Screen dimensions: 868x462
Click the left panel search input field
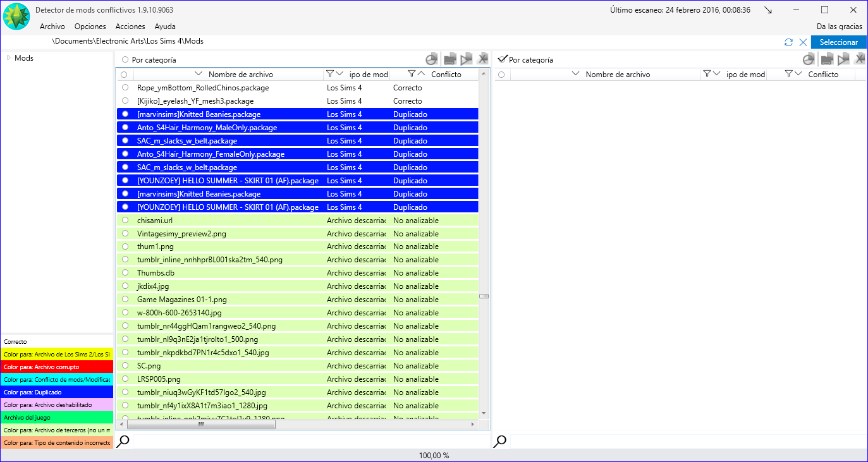click(x=311, y=441)
